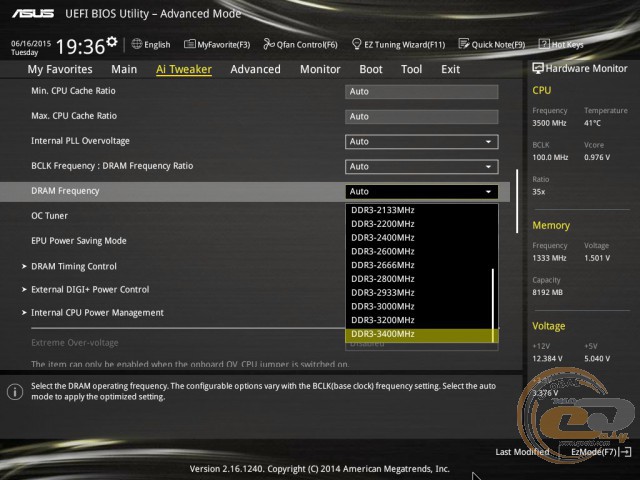Click Memory frequency 1333 MHz value
Viewport: 640px width, 480px height.
click(549, 258)
